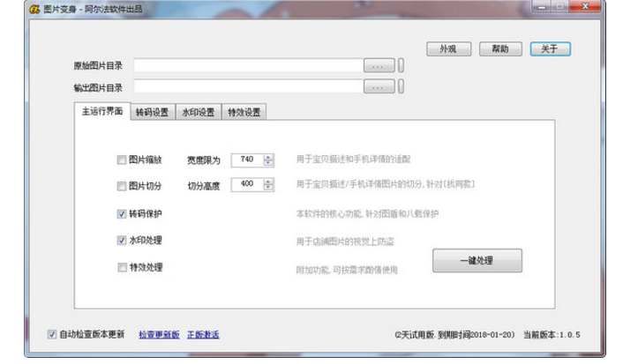638x364 pixels.
Task: Uncheck the 转码保护 checkbox
Action: (x=121, y=213)
